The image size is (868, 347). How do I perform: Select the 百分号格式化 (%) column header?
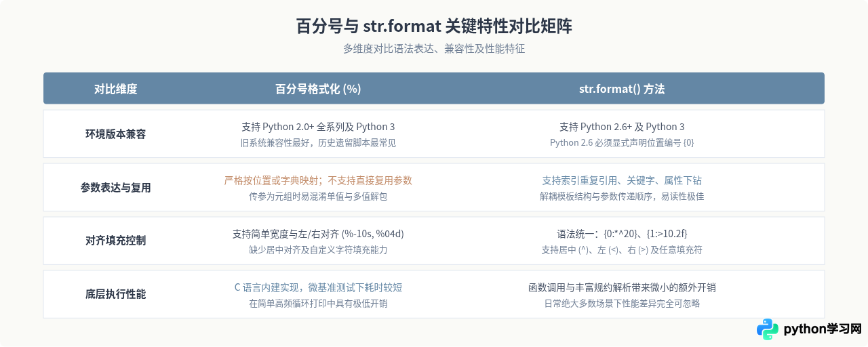(x=318, y=89)
